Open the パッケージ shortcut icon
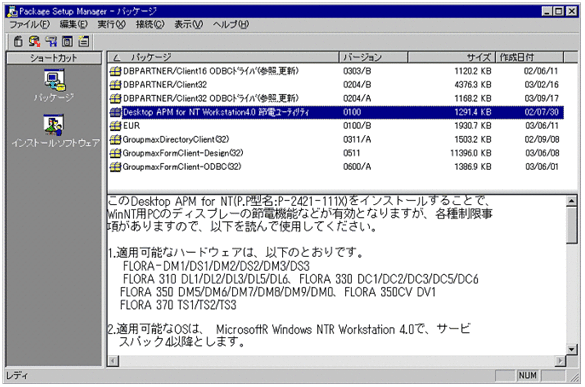 coord(54,80)
